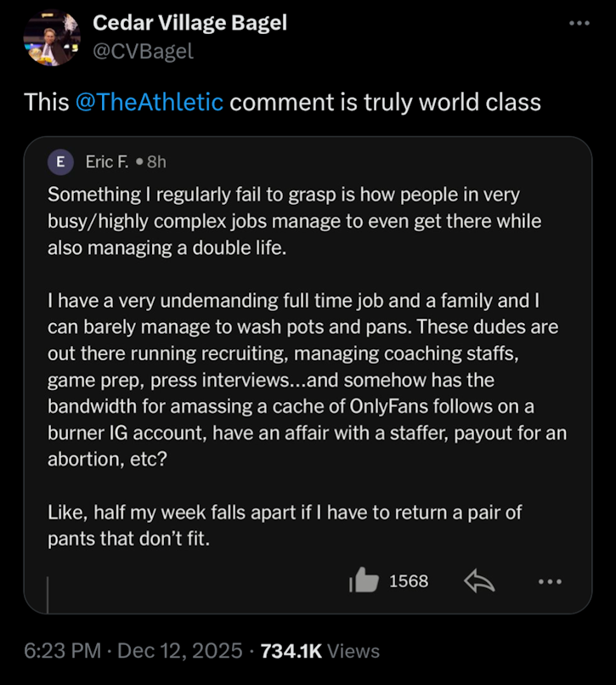Follow the @TheAthletic mention link

click(x=150, y=103)
